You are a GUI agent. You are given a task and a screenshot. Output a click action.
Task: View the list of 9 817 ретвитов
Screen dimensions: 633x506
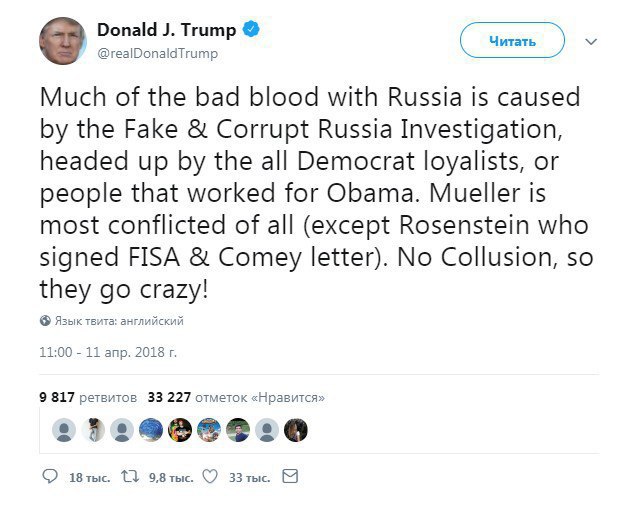coord(86,397)
